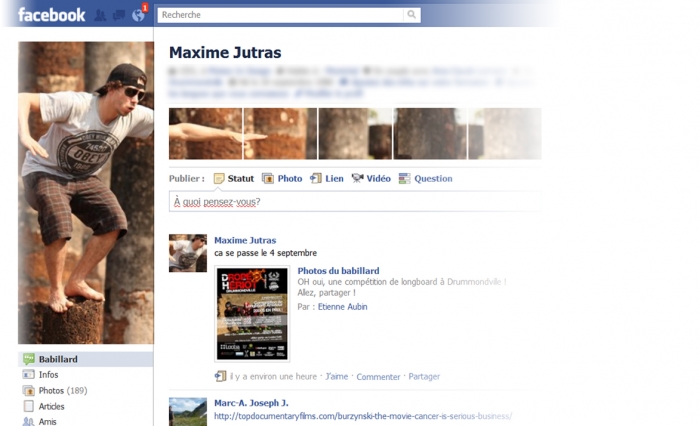Open messages icon in top bar
Image resolution: width=700 pixels, height=426 pixels.
click(119, 16)
